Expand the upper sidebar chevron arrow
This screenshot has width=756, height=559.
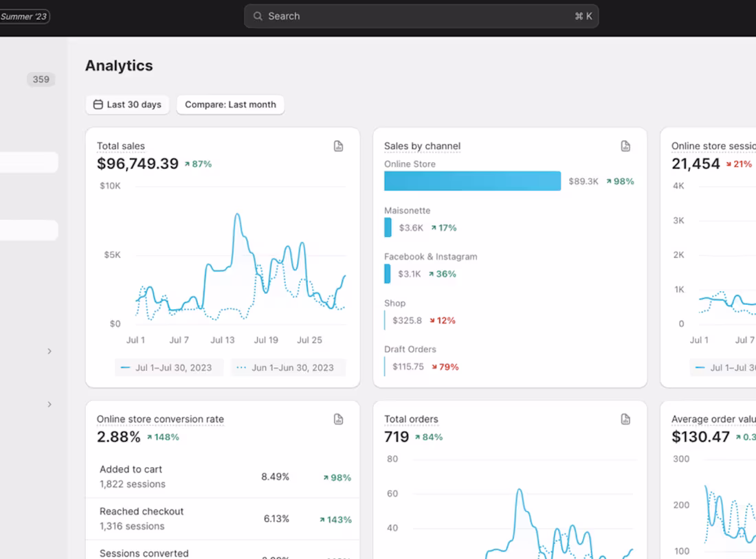coord(49,352)
